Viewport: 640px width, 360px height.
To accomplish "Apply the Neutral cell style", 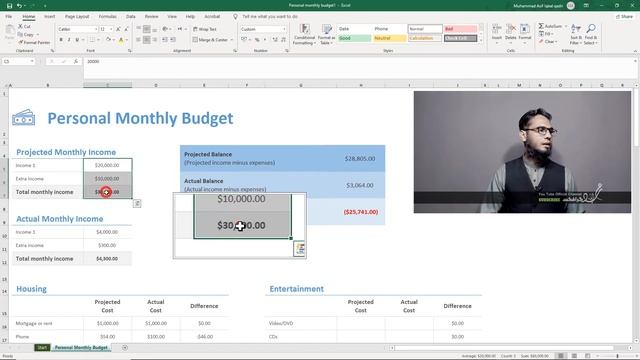I will 389,38.
